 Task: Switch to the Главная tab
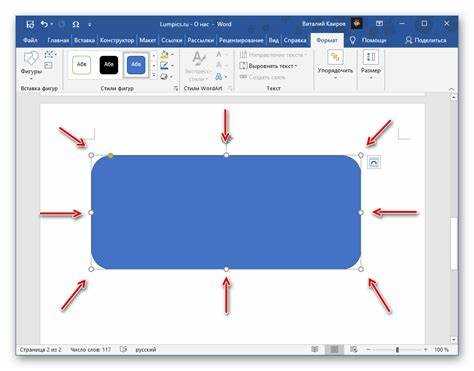(58, 40)
